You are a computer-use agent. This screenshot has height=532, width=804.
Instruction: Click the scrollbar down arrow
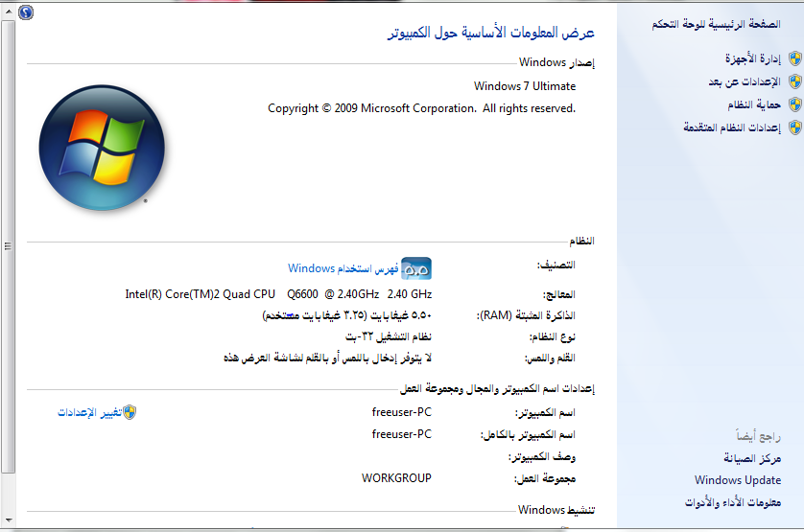(9, 520)
